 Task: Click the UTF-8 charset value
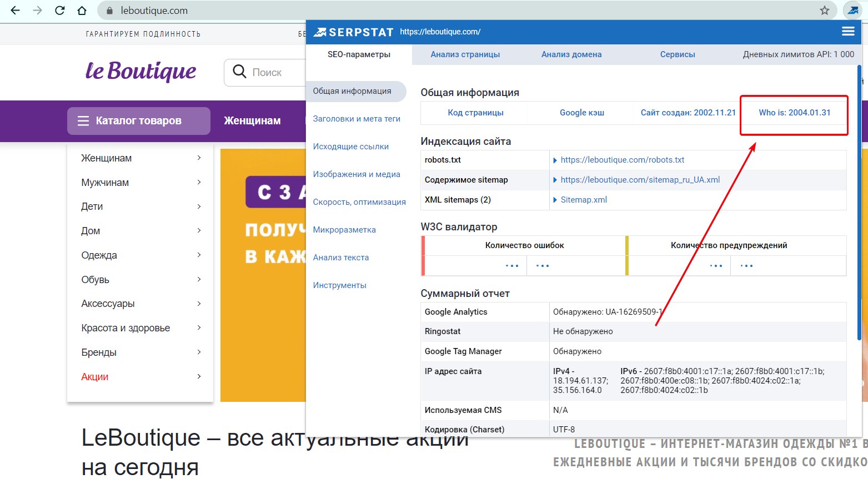564,430
